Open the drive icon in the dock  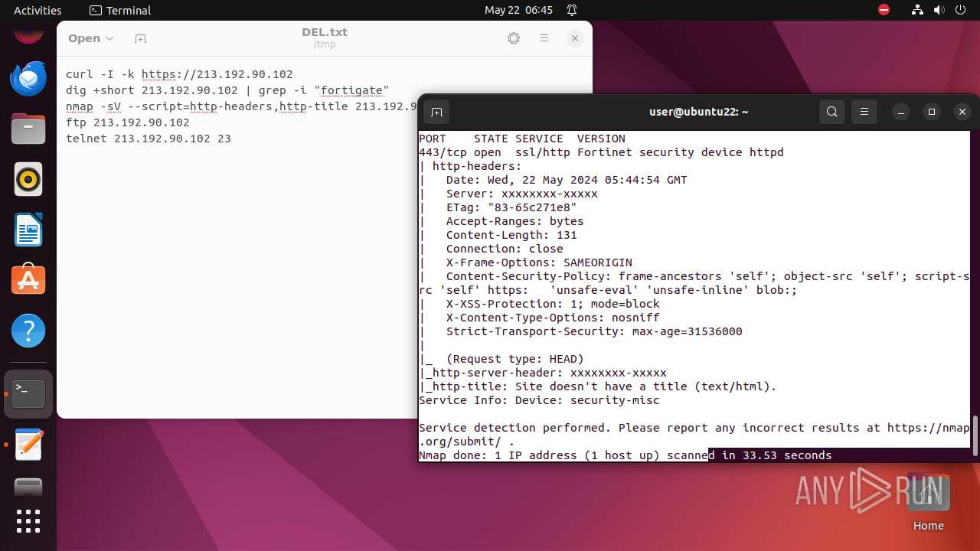[x=28, y=487]
